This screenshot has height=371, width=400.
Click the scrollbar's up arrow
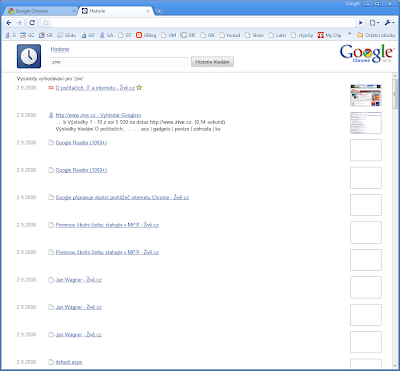[395, 76]
